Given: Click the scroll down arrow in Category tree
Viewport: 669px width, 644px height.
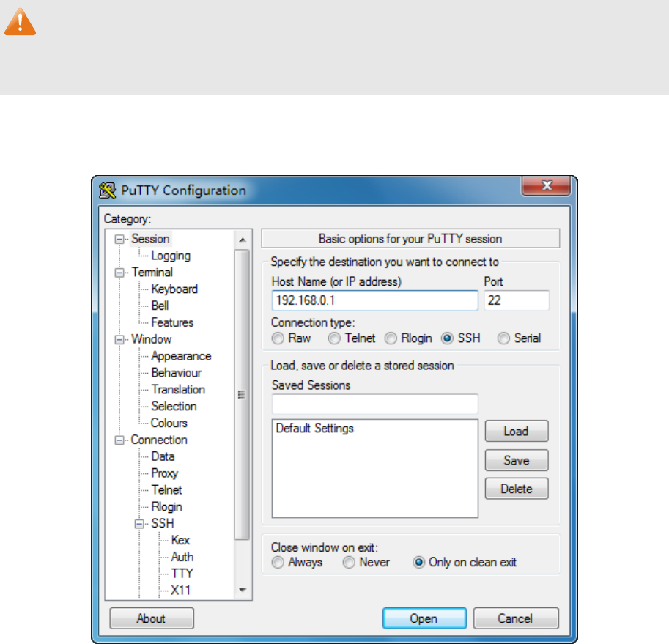Looking at the screenshot, I should [243, 591].
